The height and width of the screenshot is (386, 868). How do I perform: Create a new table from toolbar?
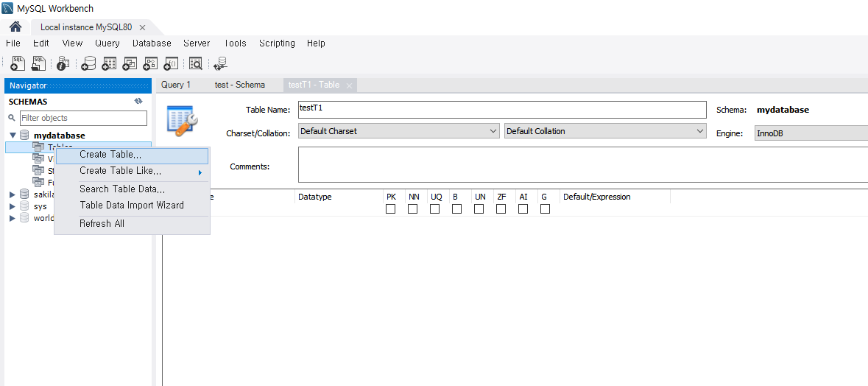(109, 63)
